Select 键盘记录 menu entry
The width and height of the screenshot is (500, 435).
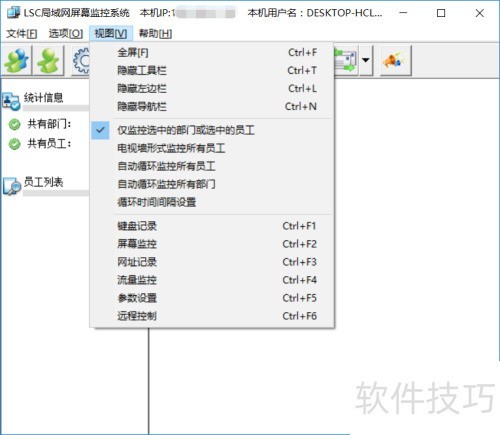pyautogui.click(x=212, y=226)
